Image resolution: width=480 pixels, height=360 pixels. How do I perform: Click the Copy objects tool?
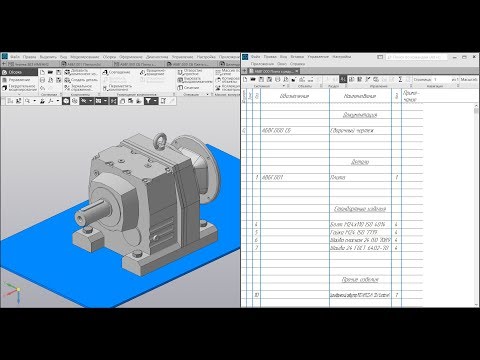[x=227, y=80]
